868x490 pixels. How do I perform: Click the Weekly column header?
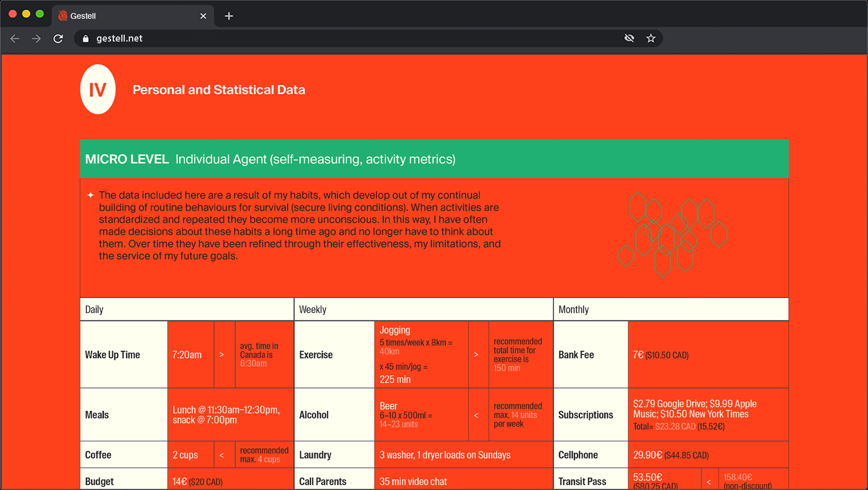[x=423, y=310]
